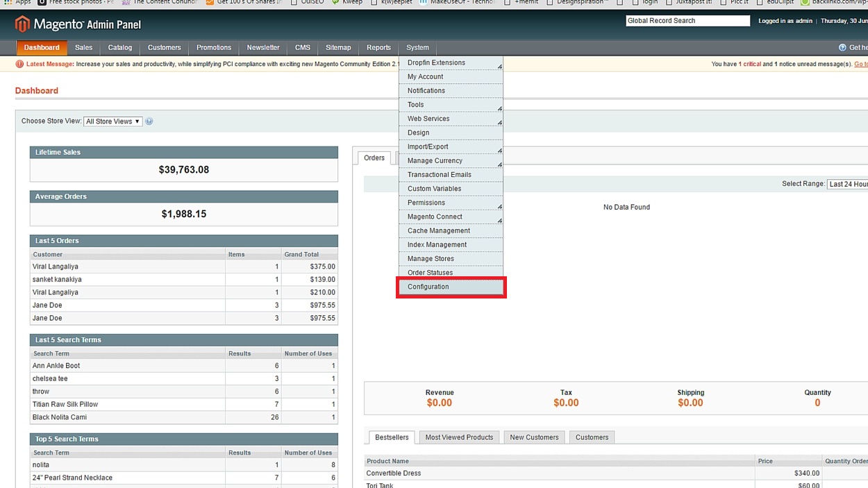Choose Design from the System menu
868x488 pixels.
tap(451, 133)
